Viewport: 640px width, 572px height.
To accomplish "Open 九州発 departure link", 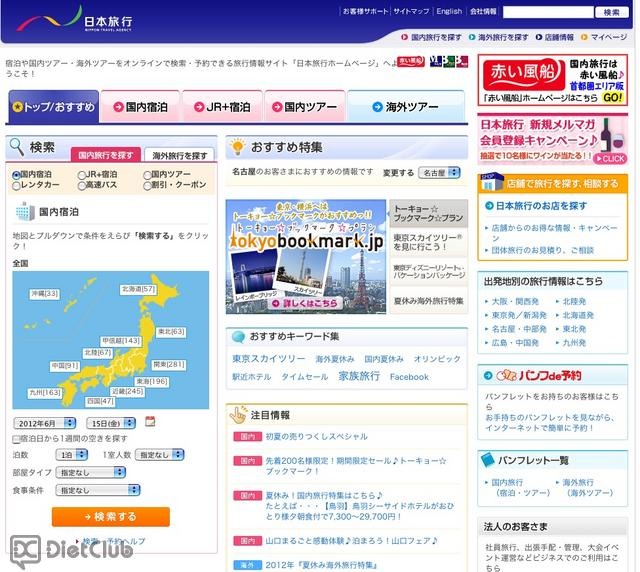I will 574,343.
